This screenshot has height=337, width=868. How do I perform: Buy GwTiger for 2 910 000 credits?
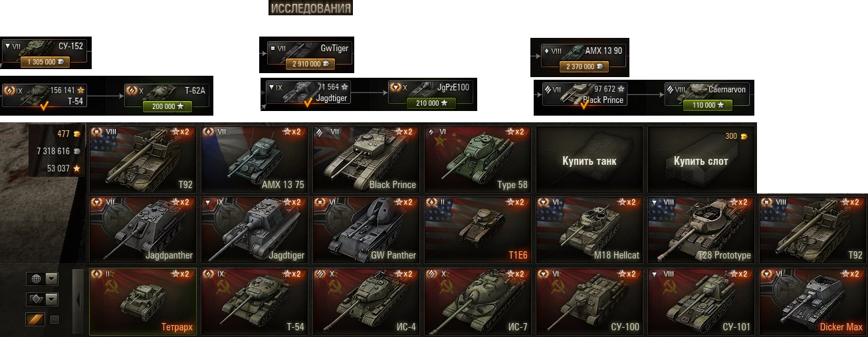tap(310, 64)
